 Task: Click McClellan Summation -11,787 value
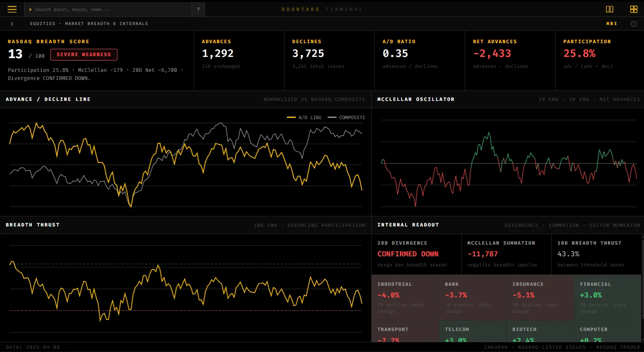click(x=483, y=254)
